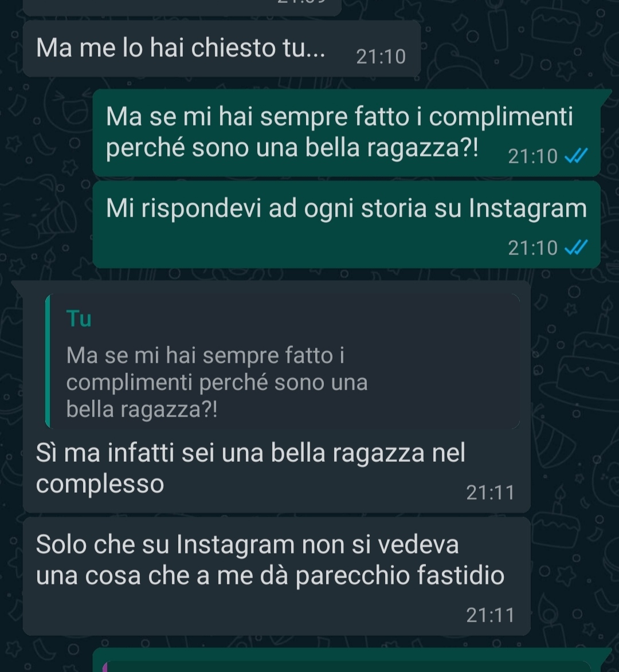
Task: Tap the purple quote bar in the bottom bubble
Action: (x=105, y=667)
